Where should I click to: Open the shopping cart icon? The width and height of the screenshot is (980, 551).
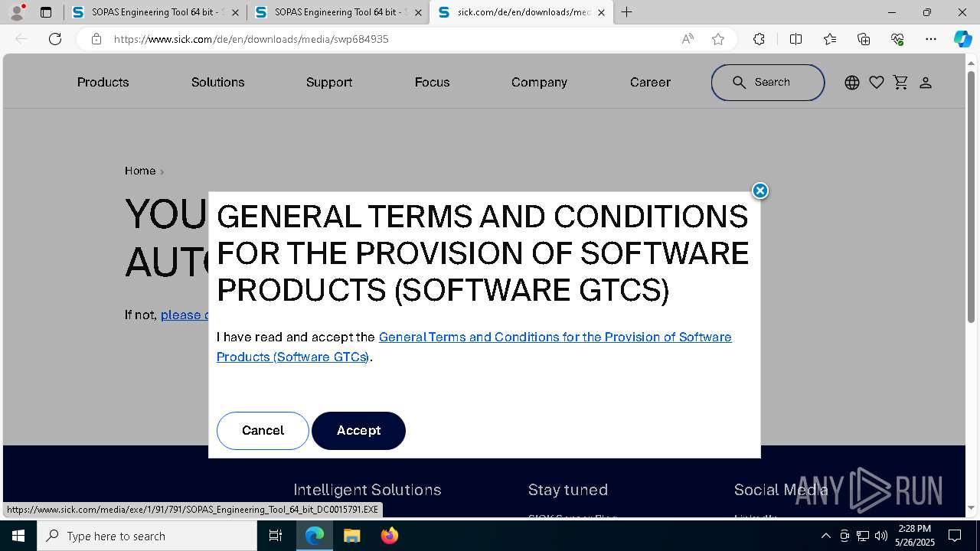tap(901, 83)
